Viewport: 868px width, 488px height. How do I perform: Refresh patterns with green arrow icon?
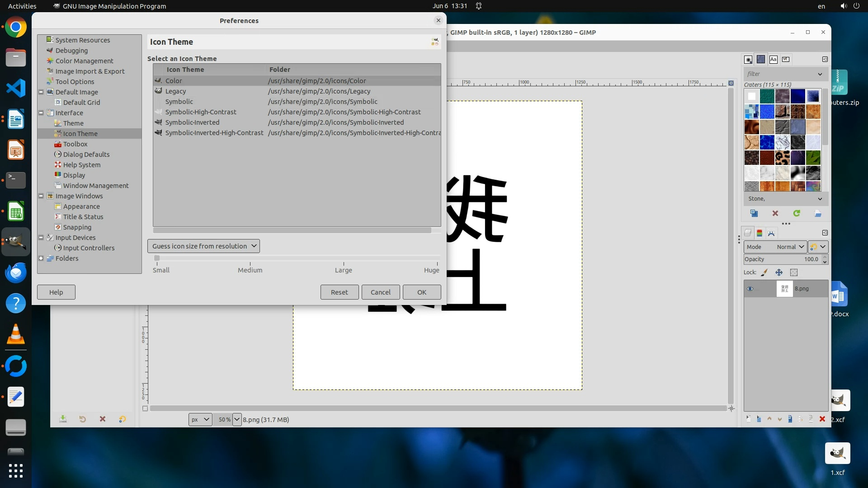point(797,213)
